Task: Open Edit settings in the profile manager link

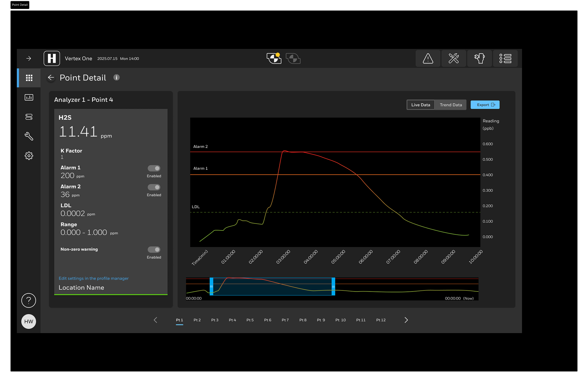Action: pos(93,278)
